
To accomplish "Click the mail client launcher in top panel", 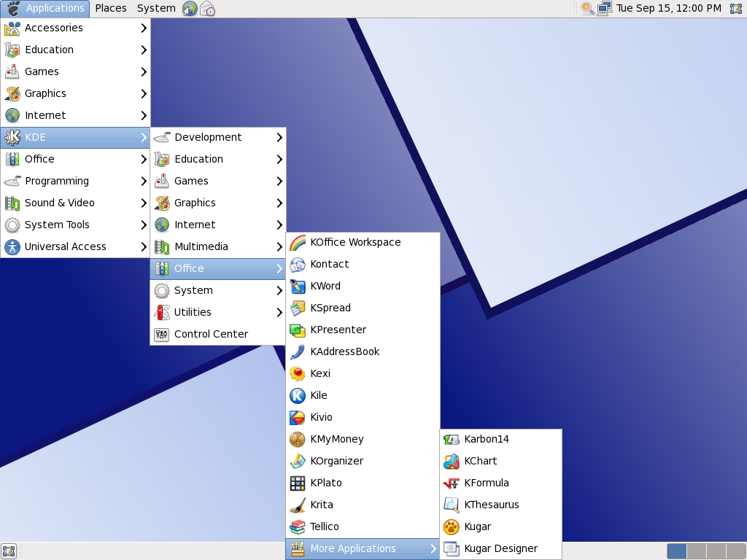I will click(207, 9).
